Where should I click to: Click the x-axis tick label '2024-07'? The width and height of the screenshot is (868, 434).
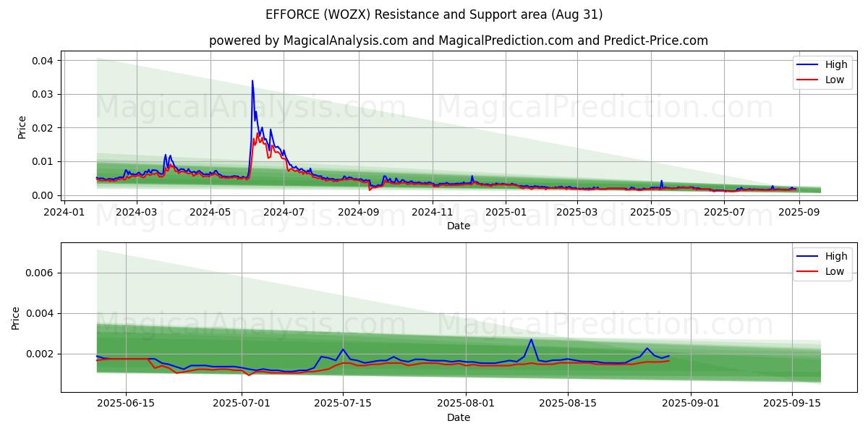coord(284,212)
